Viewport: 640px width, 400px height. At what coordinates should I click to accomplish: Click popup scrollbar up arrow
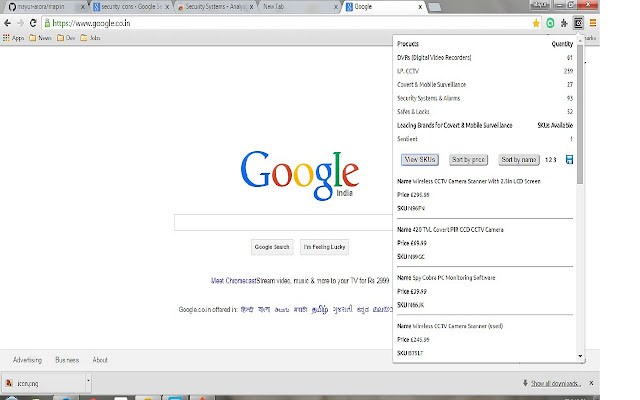(x=580, y=40)
